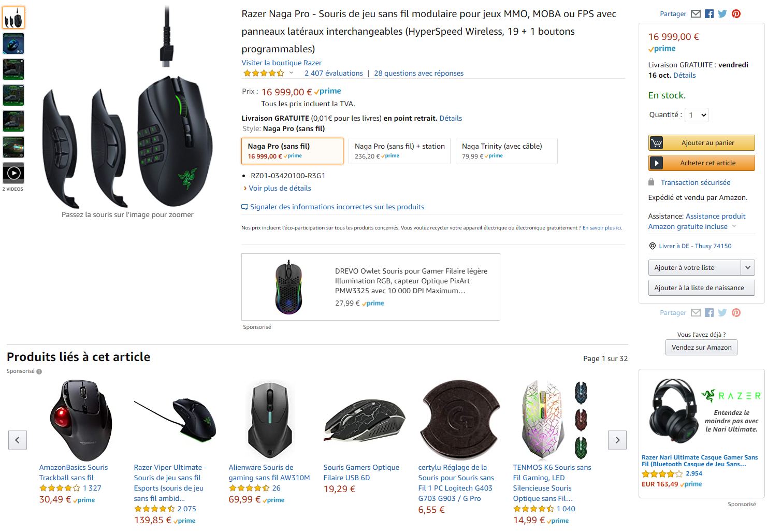Click the sponsored info icon
Image resolution: width=767 pixels, height=532 pixels.
pyautogui.click(x=39, y=371)
